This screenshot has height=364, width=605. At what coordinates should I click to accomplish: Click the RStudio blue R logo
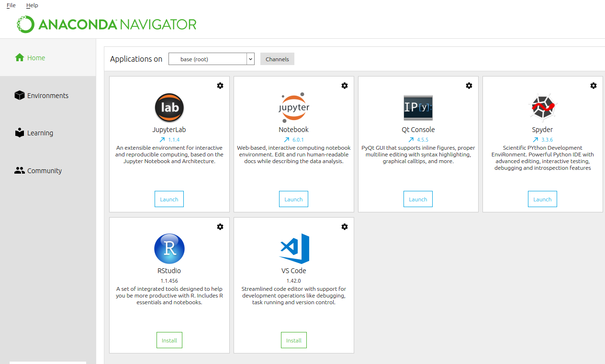169,249
